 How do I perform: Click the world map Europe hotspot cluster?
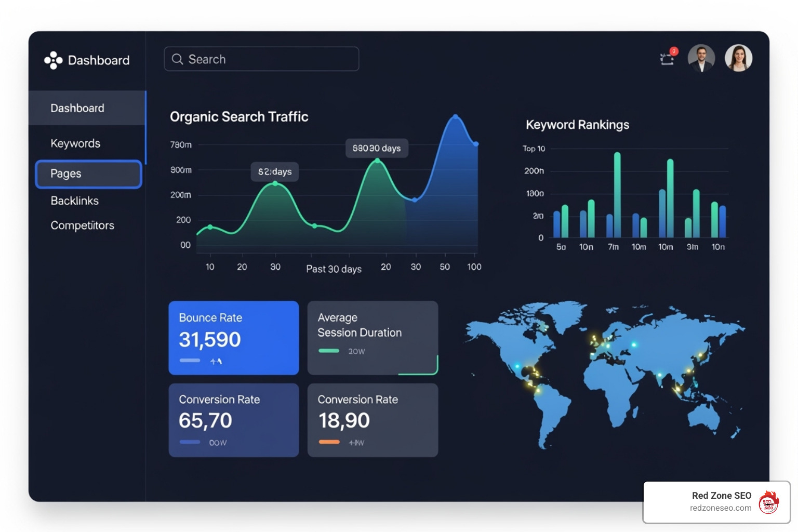(x=603, y=344)
